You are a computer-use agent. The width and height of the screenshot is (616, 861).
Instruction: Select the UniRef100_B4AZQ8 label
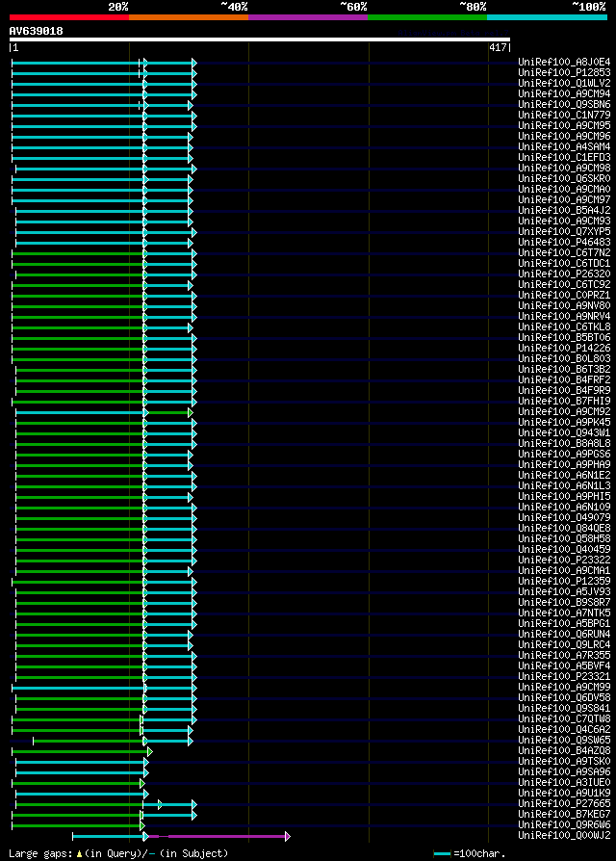564,750
